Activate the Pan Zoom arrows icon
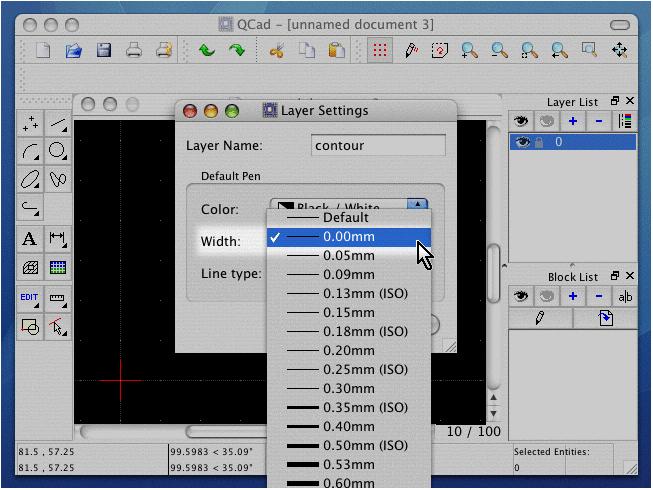Viewport: 653px width, 490px height. 620,50
